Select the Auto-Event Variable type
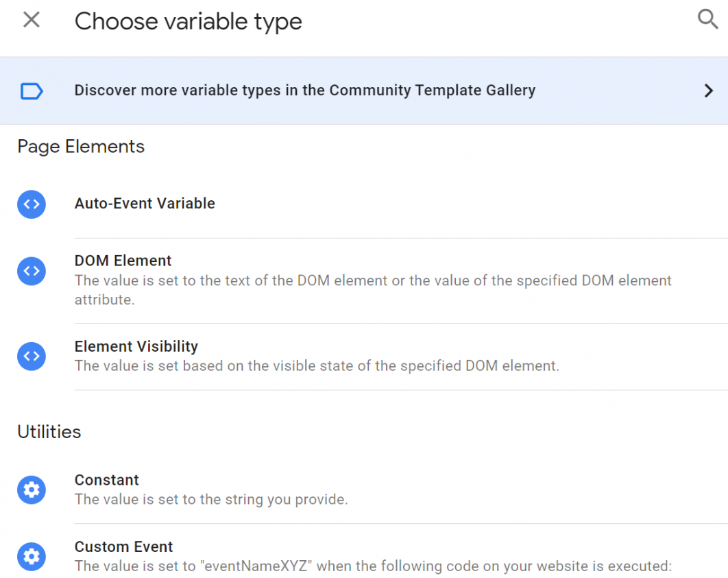 tap(144, 203)
